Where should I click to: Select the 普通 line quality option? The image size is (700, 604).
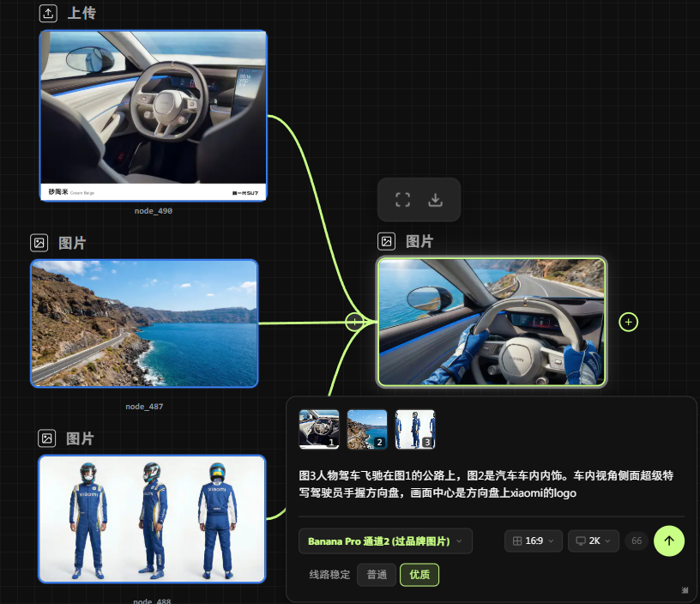coord(377,575)
